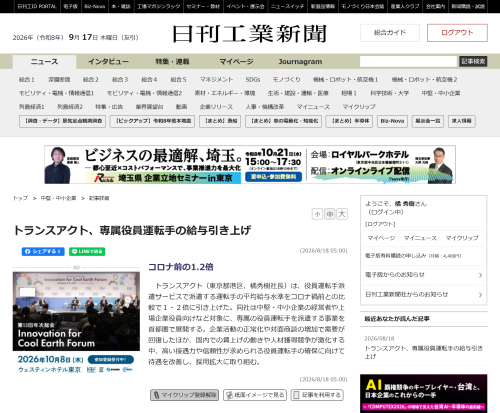Open the 埼玉県 企業立地セミナー banner ad
500x413 pixels.
(250, 165)
